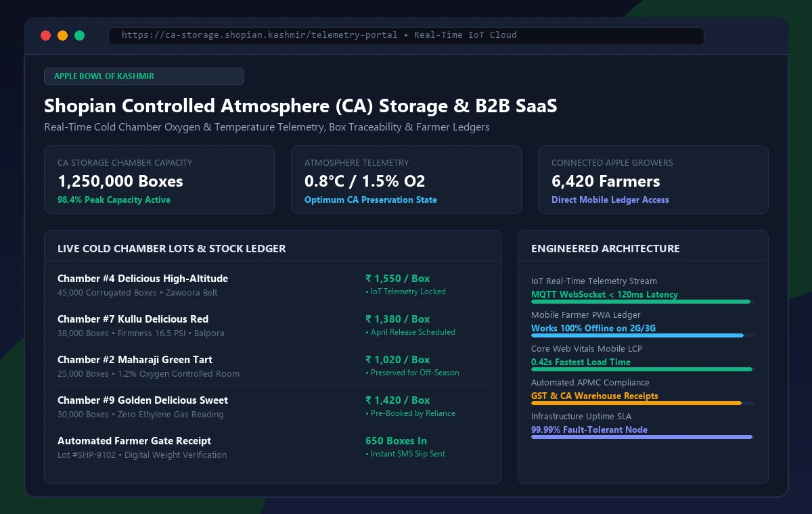Click Automated APMC Compliance label
This screenshot has width=812, height=514.
(590, 383)
